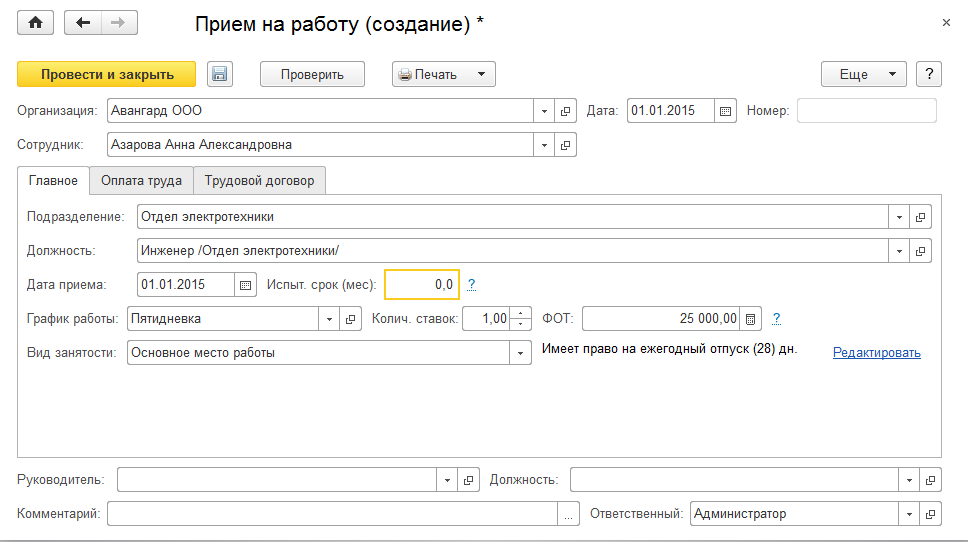Viewport: 968px width, 542px height.
Task: Save document with the floppy disk icon
Action: coord(220,74)
